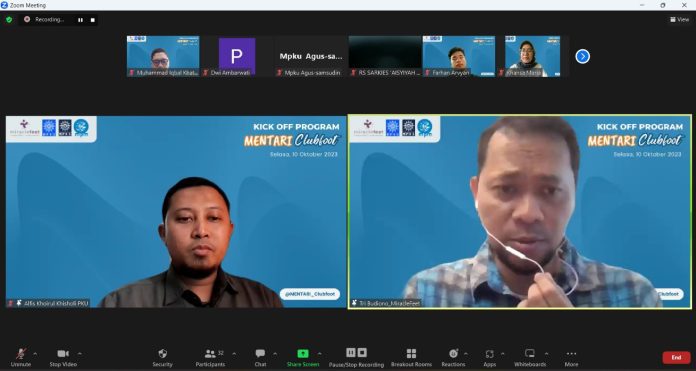Open the View layout menu
The image size is (696, 371).
pos(680,20)
